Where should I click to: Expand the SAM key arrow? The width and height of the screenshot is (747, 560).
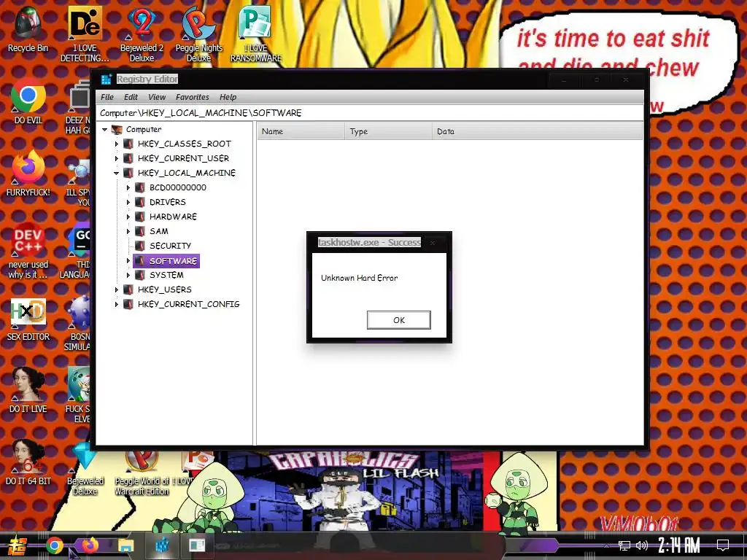(x=128, y=231)
